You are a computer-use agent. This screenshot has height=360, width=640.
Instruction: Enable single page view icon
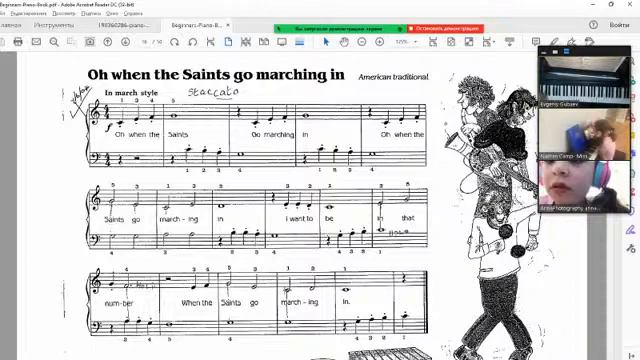click(x=228, y=42)
